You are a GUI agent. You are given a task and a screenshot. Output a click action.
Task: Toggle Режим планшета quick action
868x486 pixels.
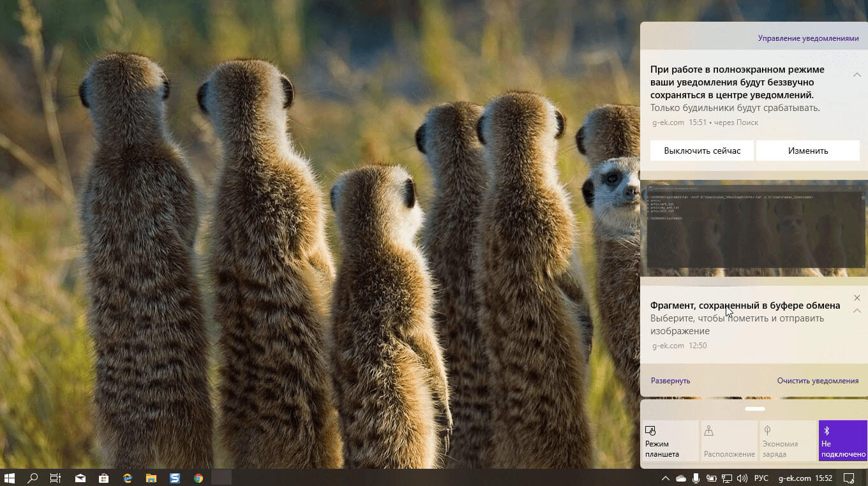(x=670, y=441)
